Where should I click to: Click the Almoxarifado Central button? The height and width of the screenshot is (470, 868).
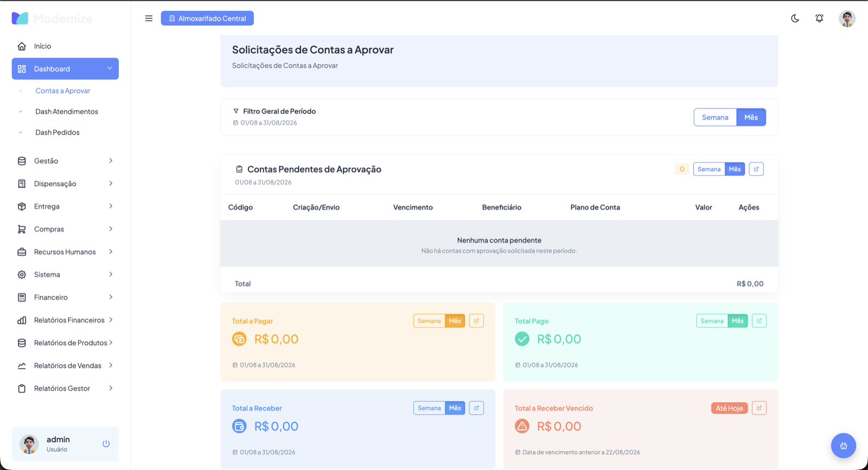207,18
